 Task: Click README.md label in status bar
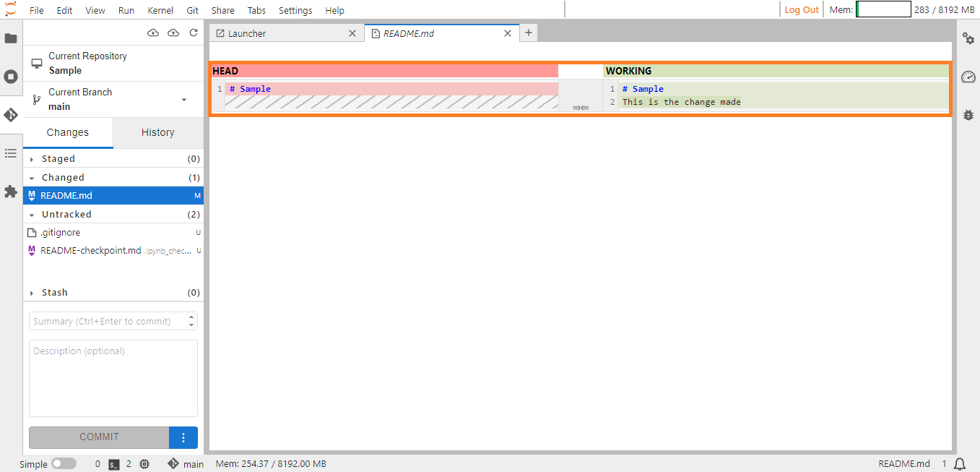(904, 464)
